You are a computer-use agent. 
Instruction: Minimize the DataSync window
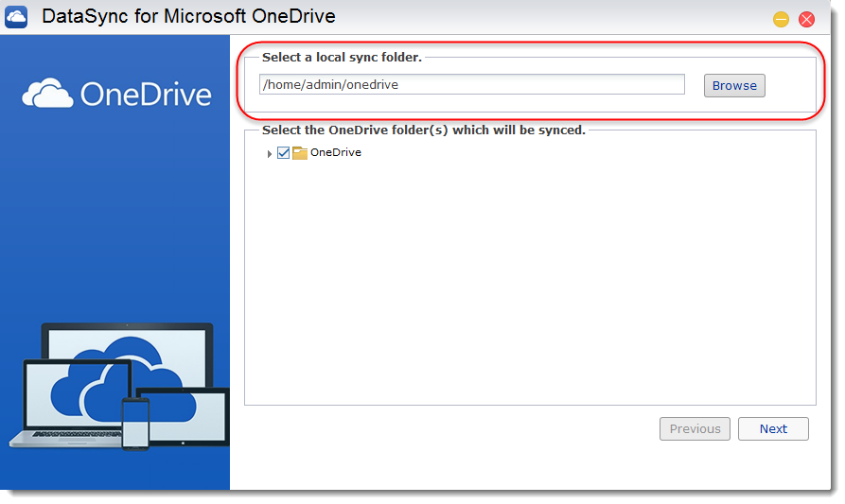tap(781, 19)
